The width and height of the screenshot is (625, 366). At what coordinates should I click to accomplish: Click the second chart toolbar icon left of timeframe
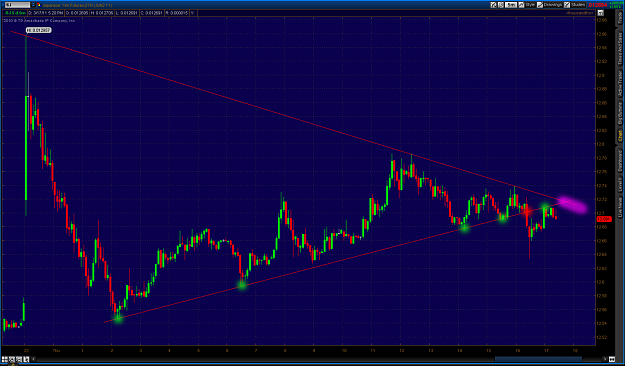click(x=501, y=5)
